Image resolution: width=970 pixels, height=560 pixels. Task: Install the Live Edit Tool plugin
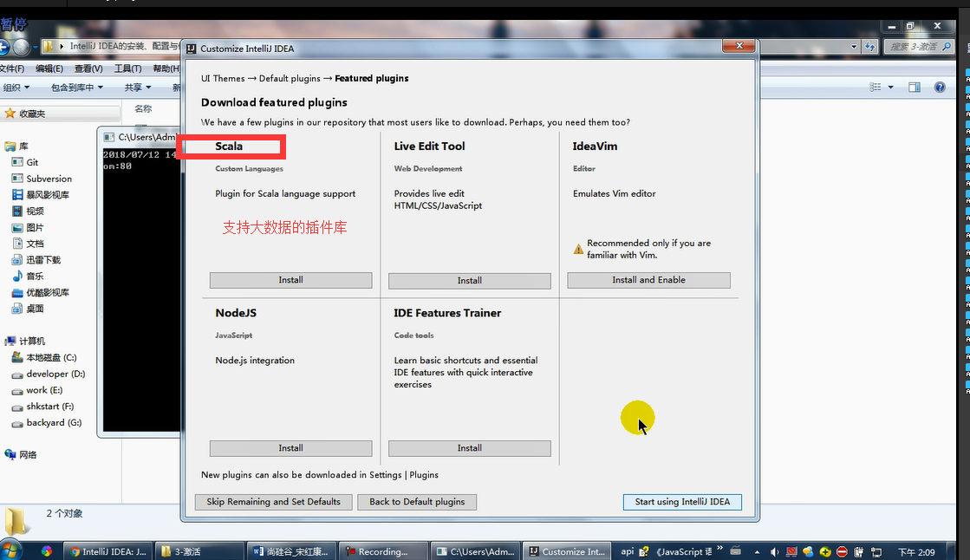pyautogui.click(x=470, y=281)
